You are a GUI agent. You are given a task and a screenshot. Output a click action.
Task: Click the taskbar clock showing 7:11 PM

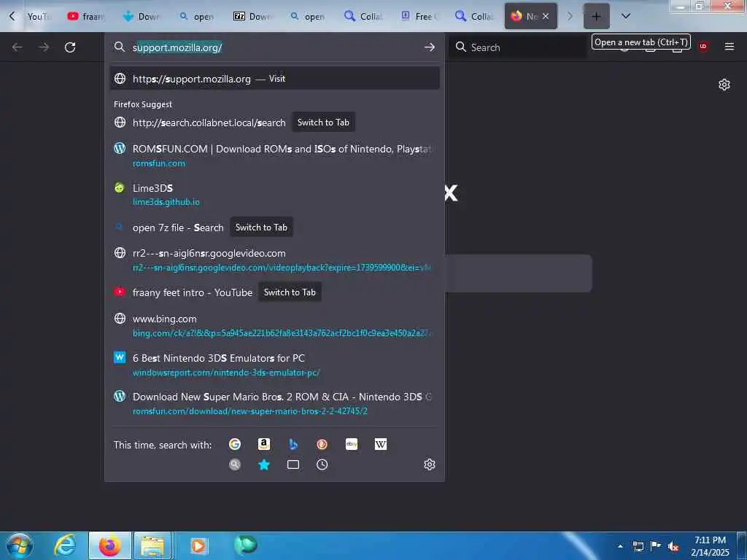click(710, 546)
